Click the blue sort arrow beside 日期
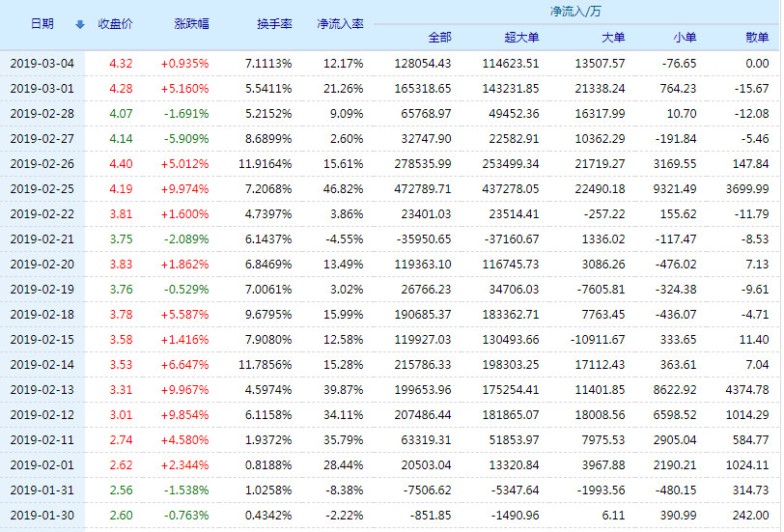Screen dimensions: 784x532 click(x=79, y=24)
